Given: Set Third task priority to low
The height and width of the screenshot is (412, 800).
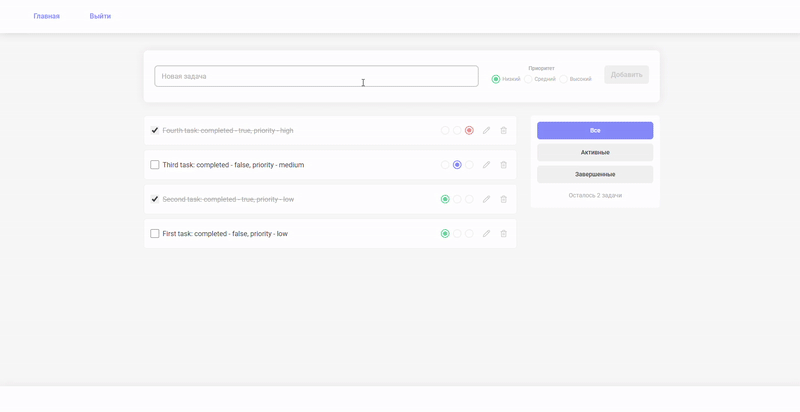Looking at the screenshot, I should point(445,165).
